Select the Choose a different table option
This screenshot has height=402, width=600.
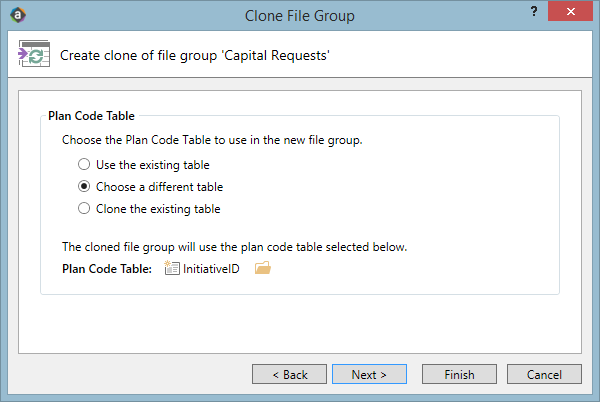click(x=84, y=186)
